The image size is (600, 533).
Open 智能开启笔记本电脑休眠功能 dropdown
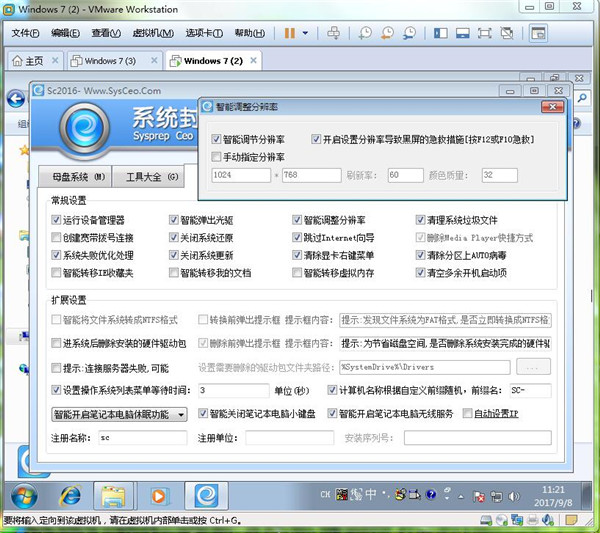coord(119,414)
